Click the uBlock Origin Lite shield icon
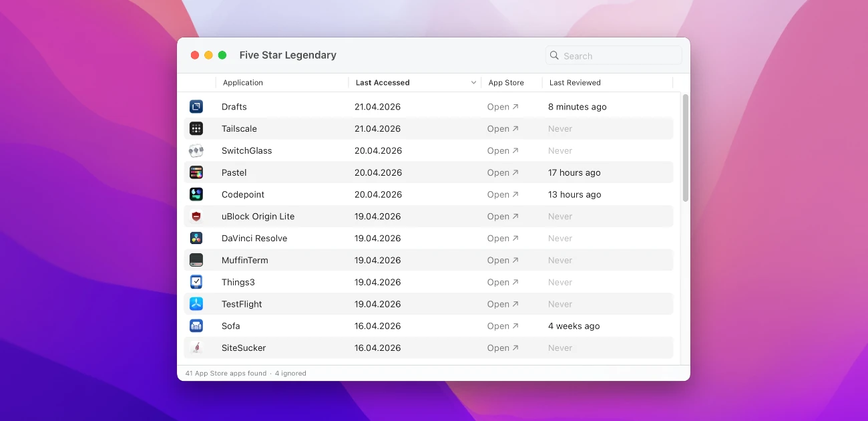 click(196, 217)
